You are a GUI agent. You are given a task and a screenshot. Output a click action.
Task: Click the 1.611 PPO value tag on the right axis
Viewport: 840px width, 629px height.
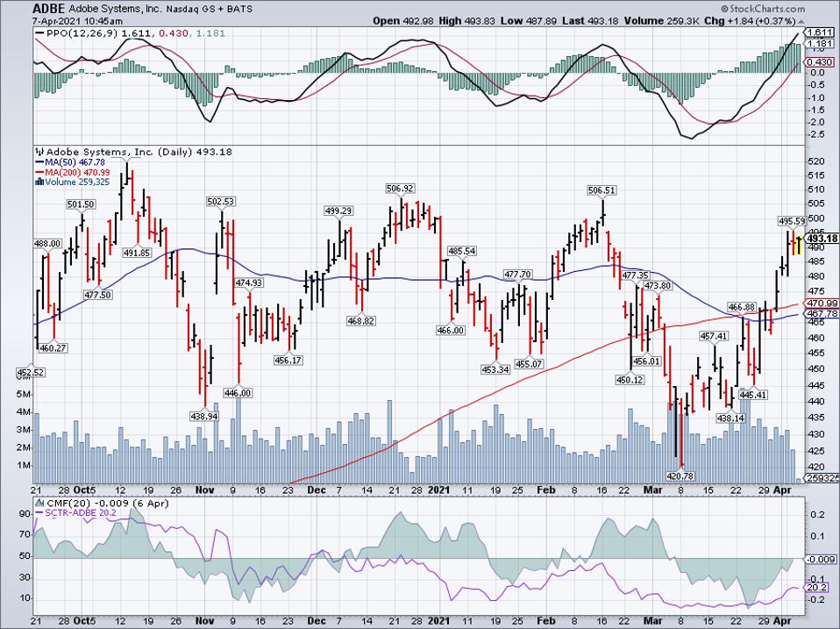pyautogui.click(x=820, y=32)
